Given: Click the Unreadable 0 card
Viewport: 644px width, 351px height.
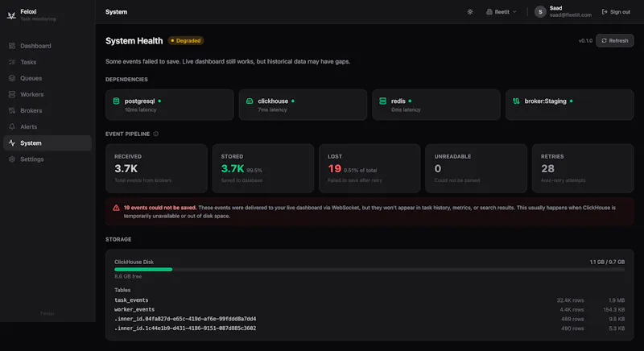Looking at the screenshot, I should point(476,168).
